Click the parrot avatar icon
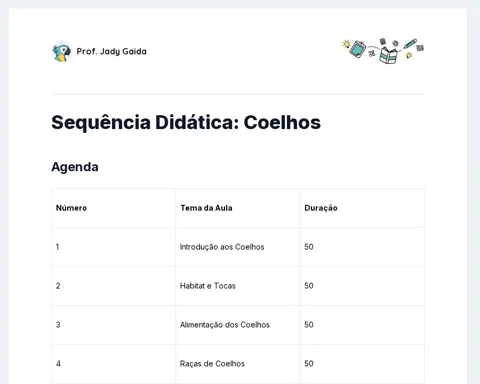480x384 pixels. pyautogui.click(x=62, y=52)
